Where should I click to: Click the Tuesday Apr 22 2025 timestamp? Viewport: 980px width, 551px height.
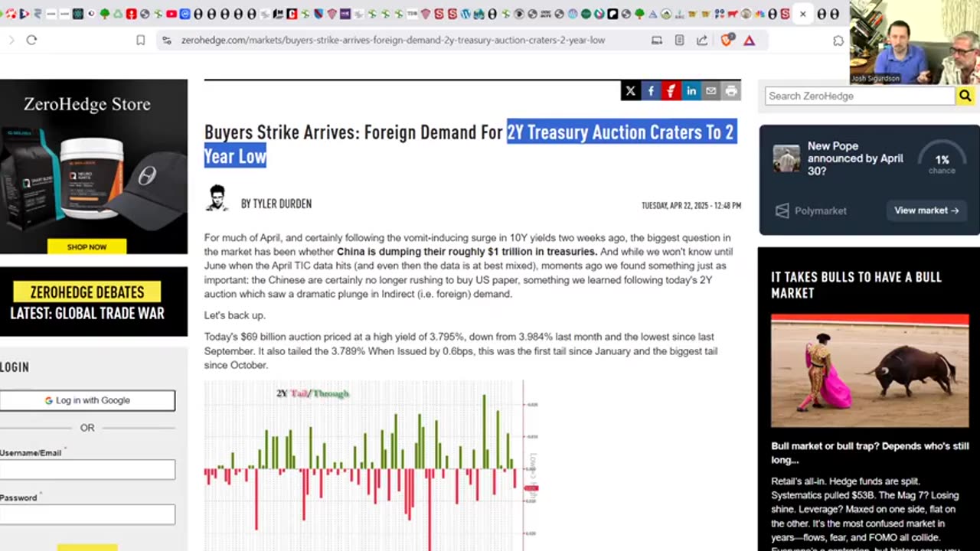(x=691, y=205)
